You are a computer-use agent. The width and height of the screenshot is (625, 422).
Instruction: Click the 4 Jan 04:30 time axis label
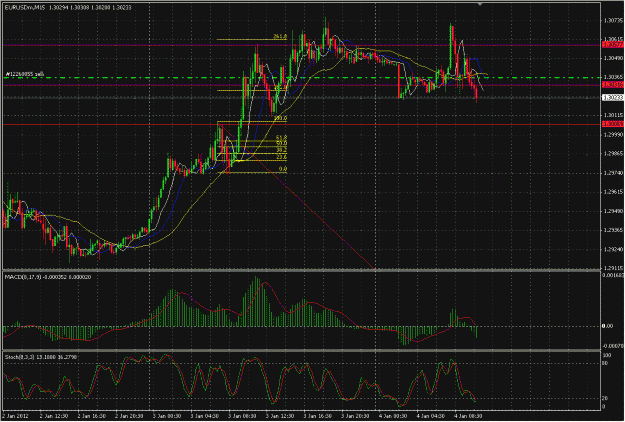(x=431, y=416)
